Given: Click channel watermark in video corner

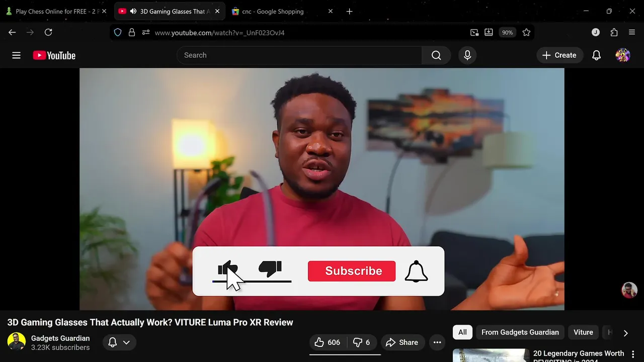Looking at the screenshot, I should pyautogui.click(x=629, y=290).
